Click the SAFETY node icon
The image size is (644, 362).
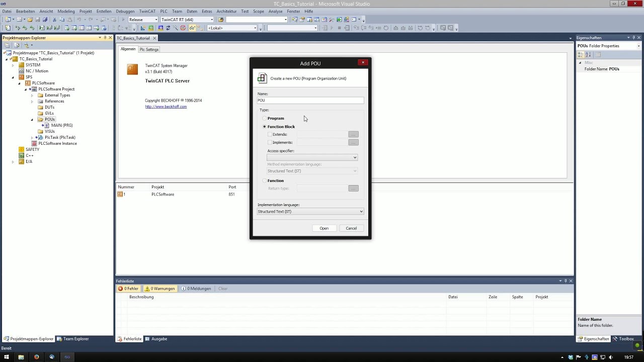(x=21, y=149)
